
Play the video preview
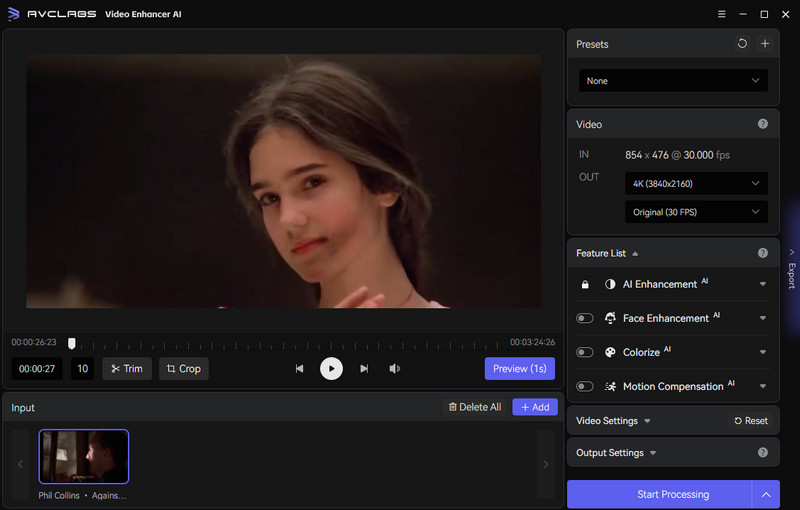click(x=331, y=369)
